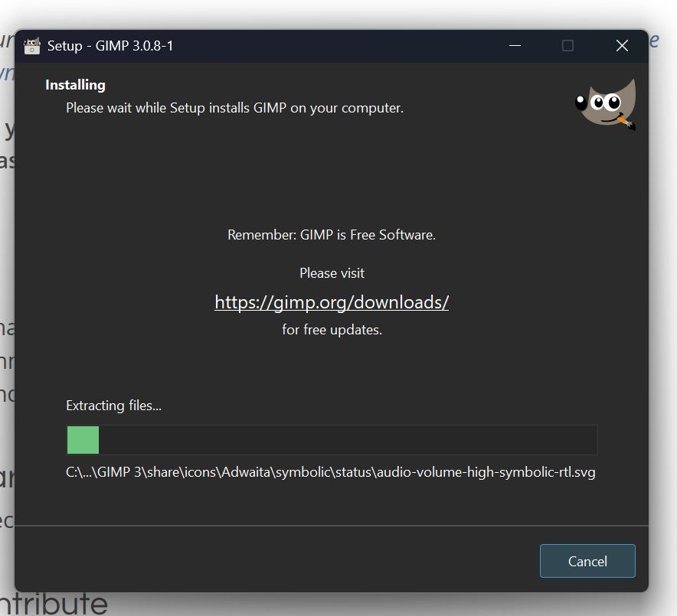
Task: Click the disabled maximize button
Action: click(x=567, y=45)
